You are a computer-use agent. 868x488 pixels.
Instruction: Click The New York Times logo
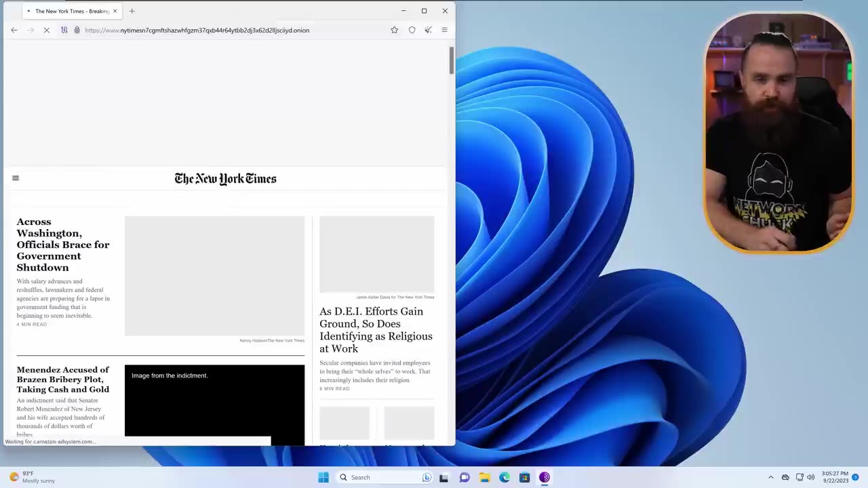pyautogui.click(x=225, y=179)
